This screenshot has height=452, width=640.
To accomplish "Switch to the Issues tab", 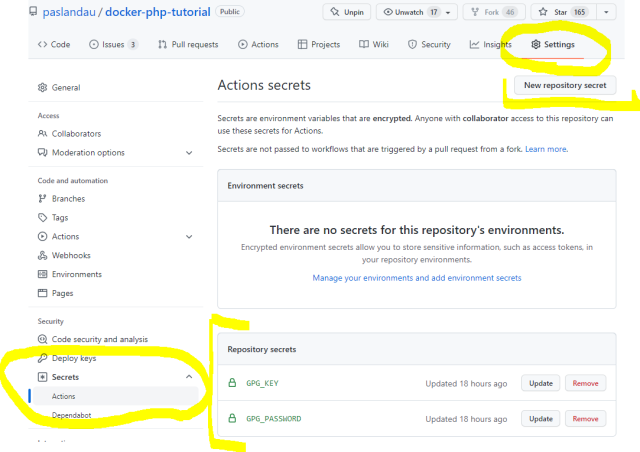I will coord(113,45).
